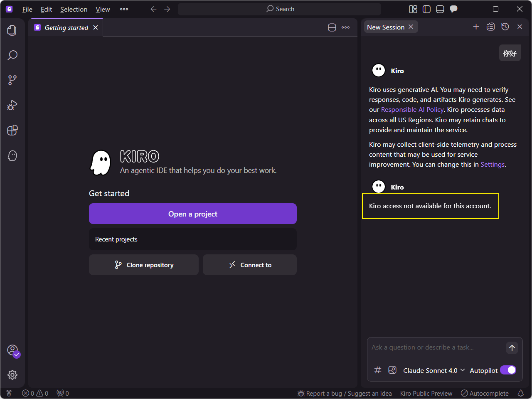The width and height of the screenshot is (532, 399).
Task: Open the Explorer view in activity bar
Action: 12,30
